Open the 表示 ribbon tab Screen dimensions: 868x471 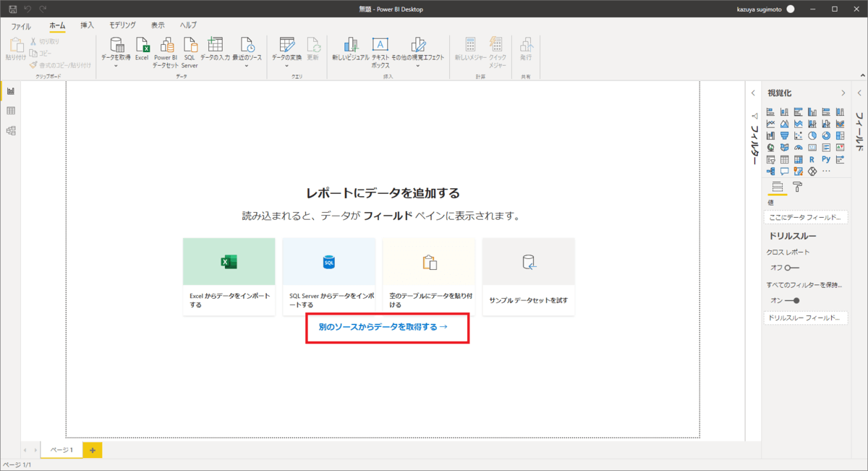pyautogui.click(x=158, y=25)
